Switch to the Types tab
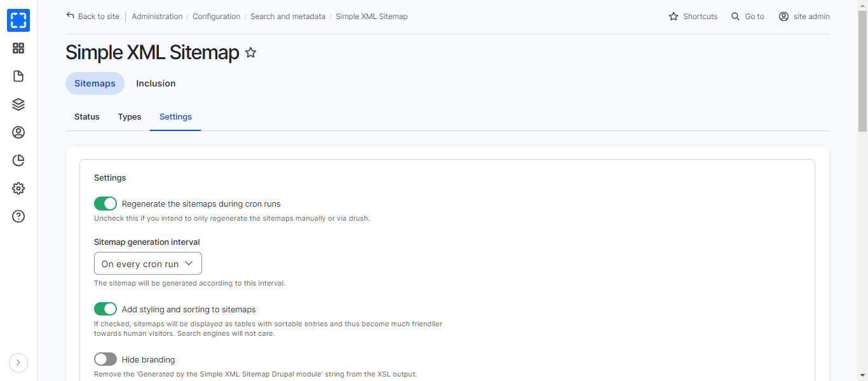The width and height of the screenshot is (868, 381). 130,117
